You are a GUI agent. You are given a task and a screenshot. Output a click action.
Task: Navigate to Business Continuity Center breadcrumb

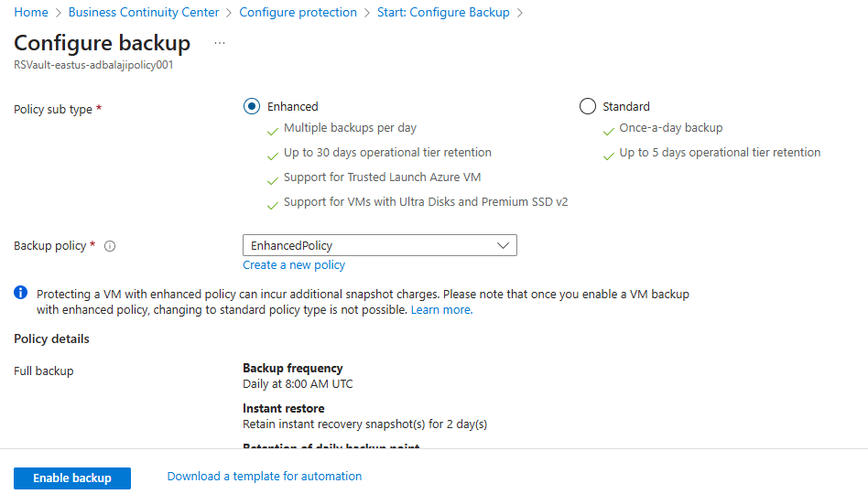tap(144, 12)
